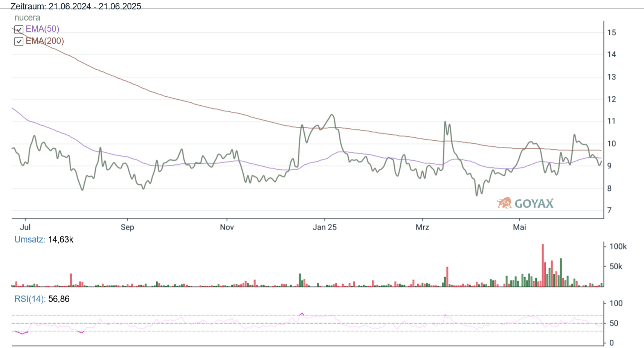Click the RSI(14) label
Viewport: 644px width, 348px height.
30,299
